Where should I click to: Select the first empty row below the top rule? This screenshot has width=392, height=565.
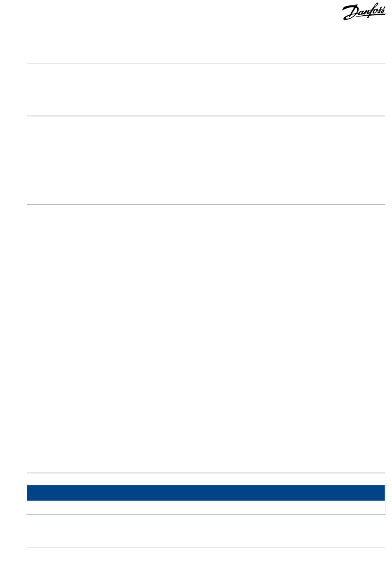206,52
